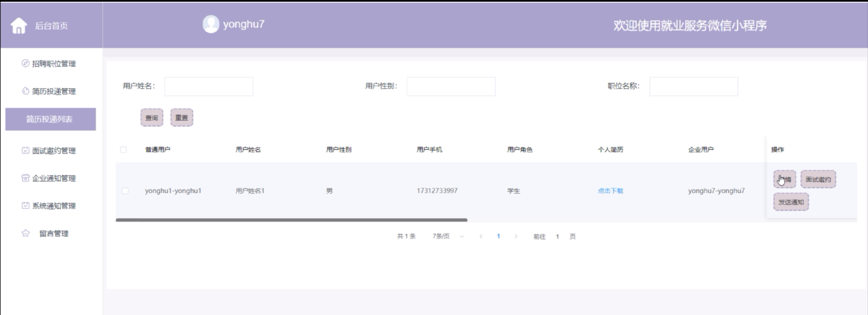Go to next page with right chevron
This screenshot has width=868, height=315.
coord(516,236)
